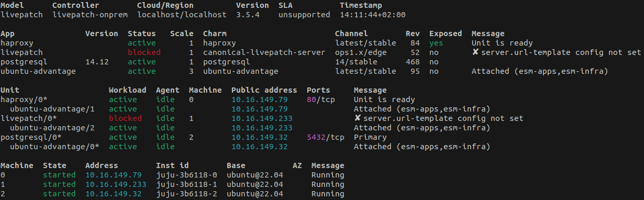The height and width of the screenshot is (200, 644).
Task: Click the ubuntu-advantage charm's latest/stable channel
Action: point(365,71)
